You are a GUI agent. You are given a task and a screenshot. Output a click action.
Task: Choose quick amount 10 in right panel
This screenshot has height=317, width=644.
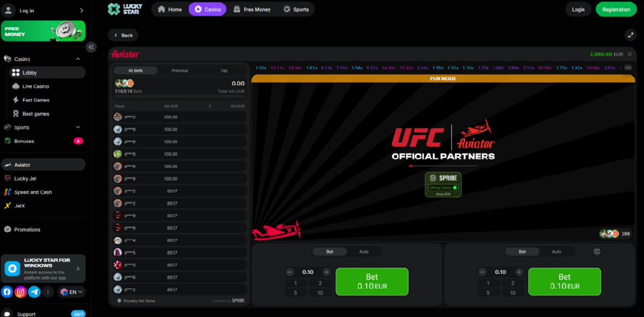(x=513, y=293)
